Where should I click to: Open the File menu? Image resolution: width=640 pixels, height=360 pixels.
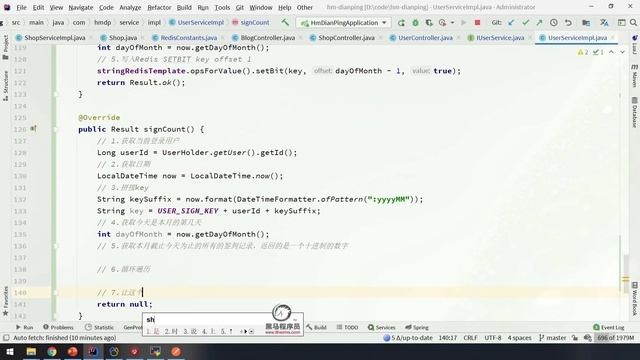[x=21, y=7]
